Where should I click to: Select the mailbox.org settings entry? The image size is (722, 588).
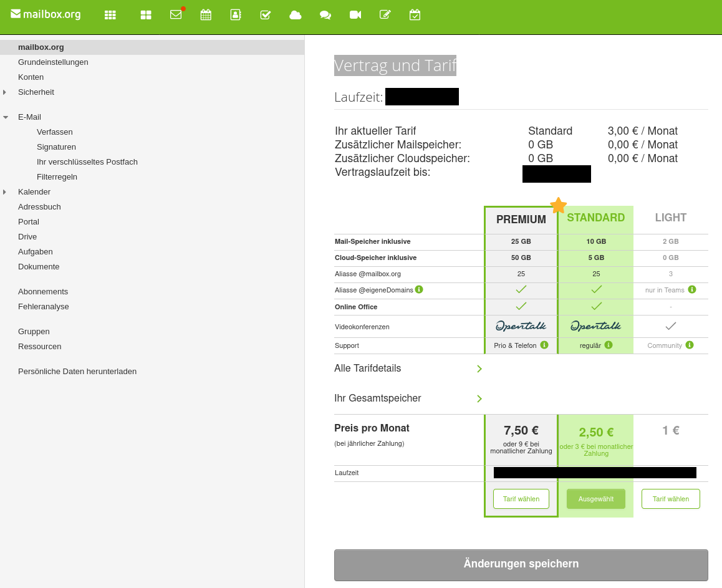pos(152,47)
